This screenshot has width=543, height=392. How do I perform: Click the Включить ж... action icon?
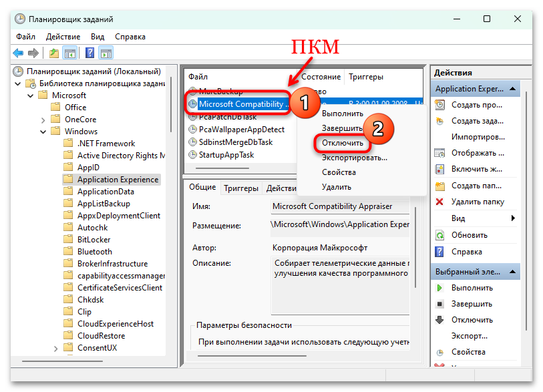(439, 169)
